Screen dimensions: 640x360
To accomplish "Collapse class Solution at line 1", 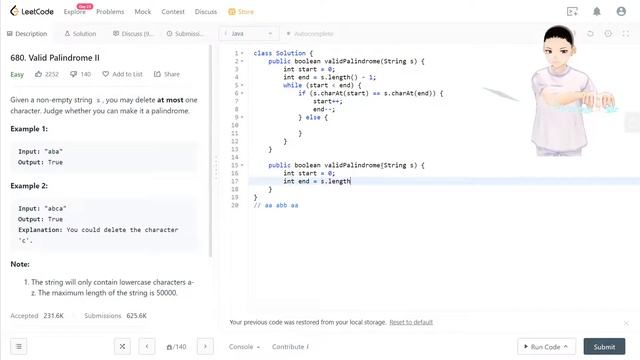I will (x=242, y=53).
